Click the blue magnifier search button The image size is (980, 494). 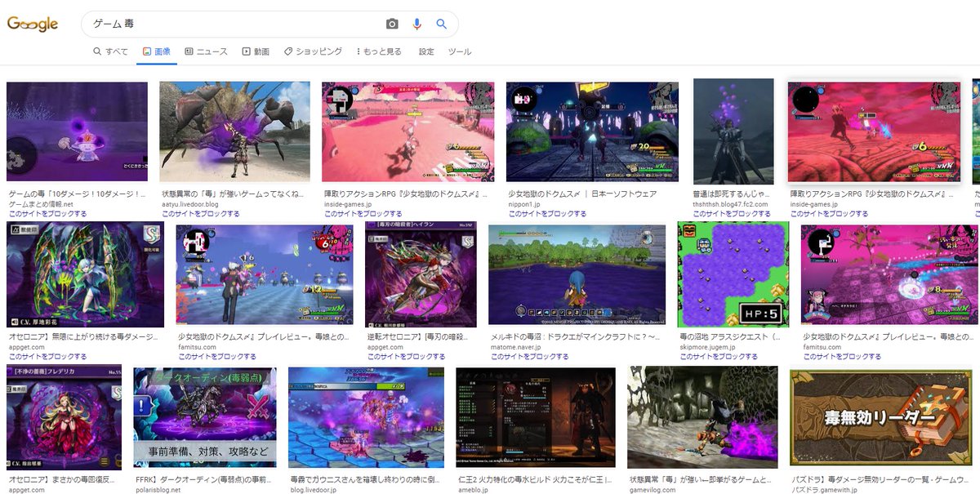pyautogui.click(x=442, y=24)
